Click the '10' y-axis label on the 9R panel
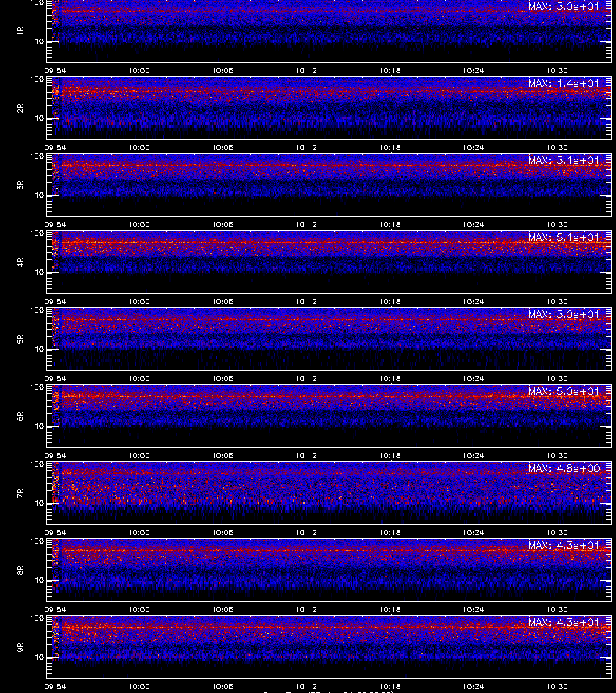Viewport: 616px width, 693px height. tap(39, 658)
